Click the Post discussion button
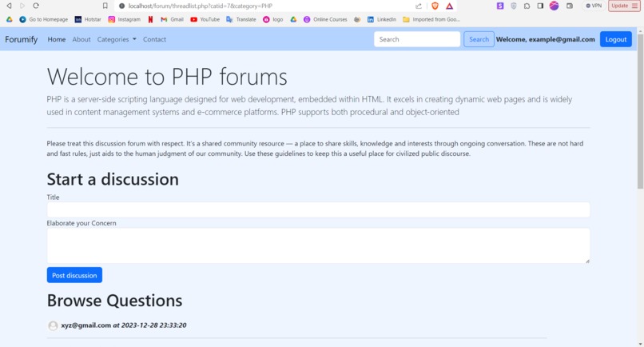 coord(74,275)
